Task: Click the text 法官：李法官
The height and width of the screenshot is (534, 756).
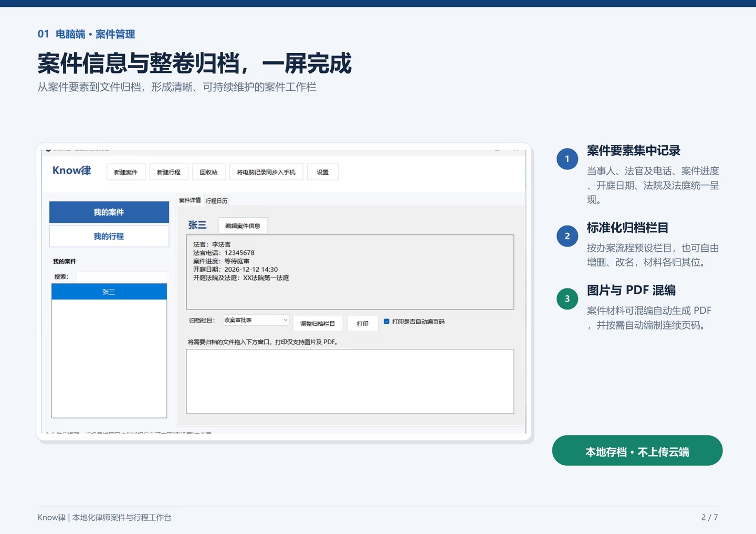Action: click(212, 244)
